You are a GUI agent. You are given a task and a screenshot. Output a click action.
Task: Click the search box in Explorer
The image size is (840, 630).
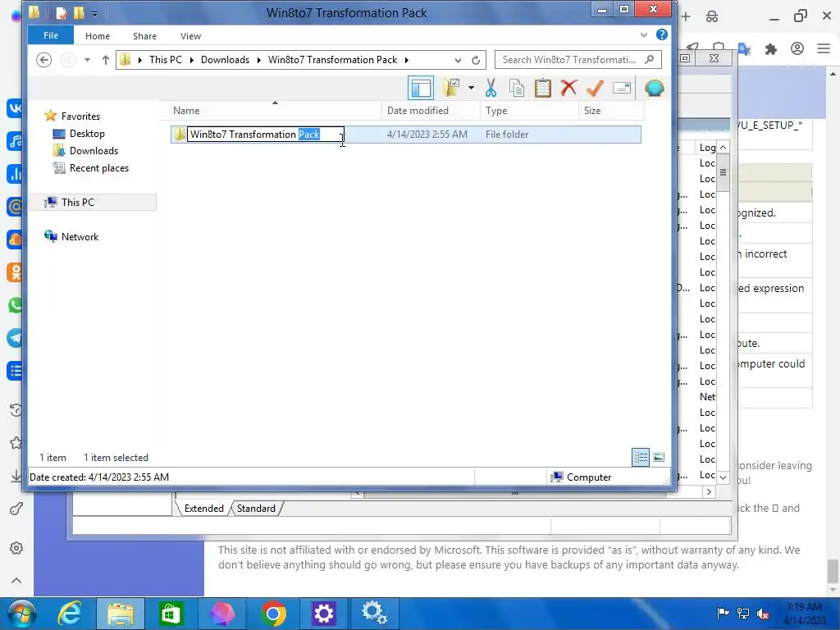[x=578, y=59]
